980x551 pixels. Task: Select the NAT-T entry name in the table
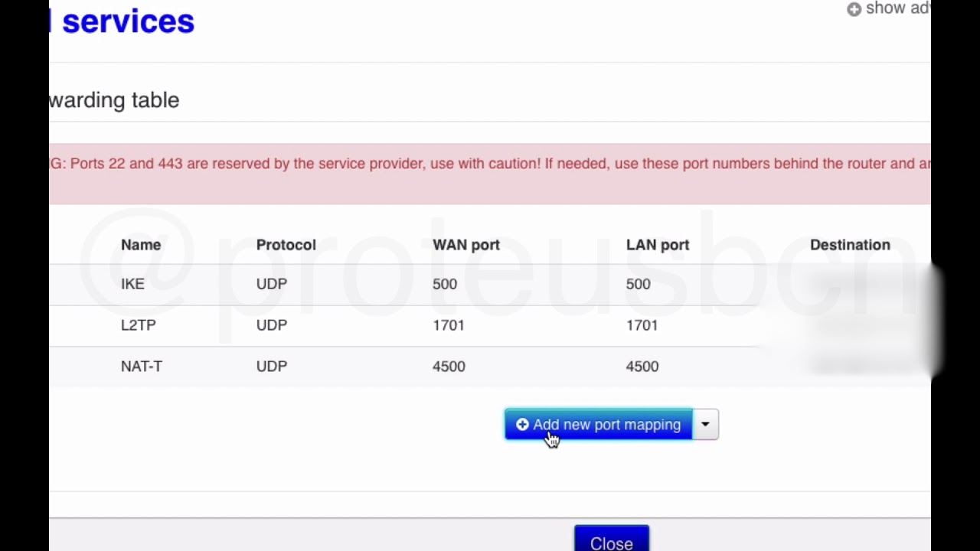coord(141,367)
